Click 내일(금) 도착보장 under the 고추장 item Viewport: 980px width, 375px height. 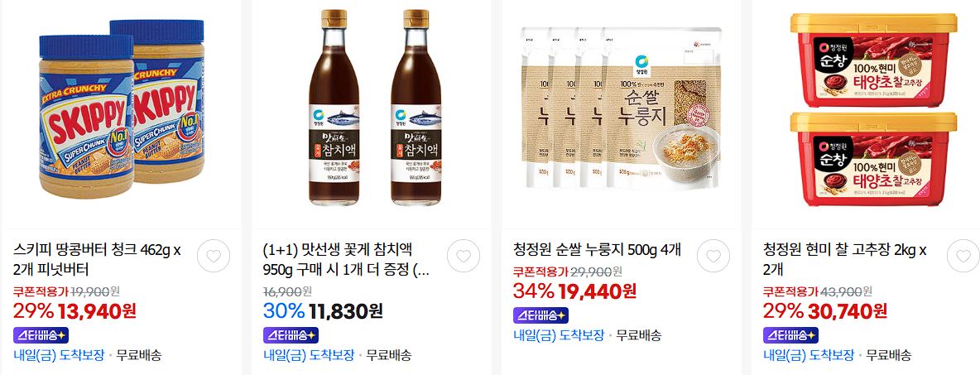(809, 356)
